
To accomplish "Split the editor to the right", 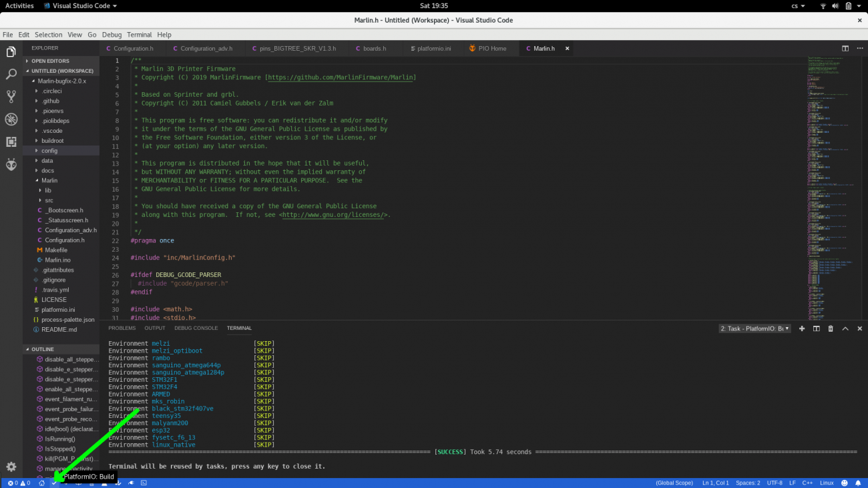I will [845, 48].
